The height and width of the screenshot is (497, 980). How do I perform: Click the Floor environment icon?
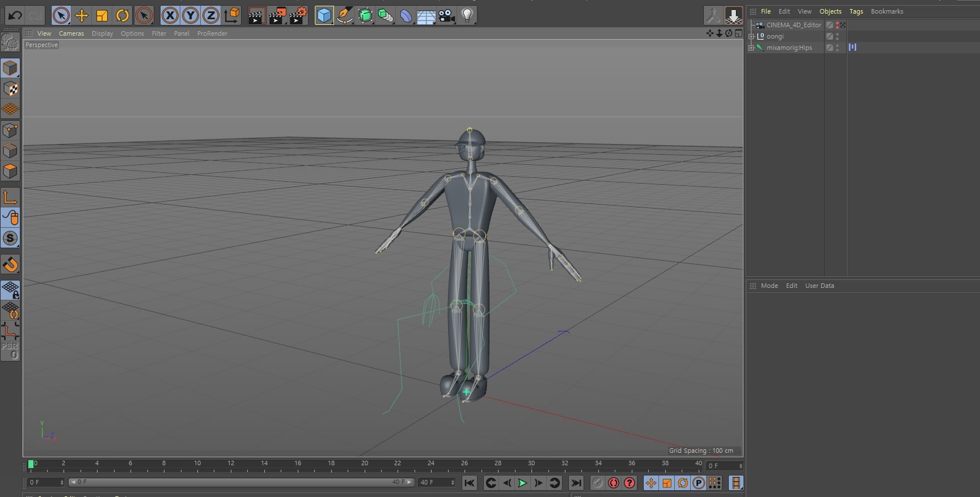[426, 15]
